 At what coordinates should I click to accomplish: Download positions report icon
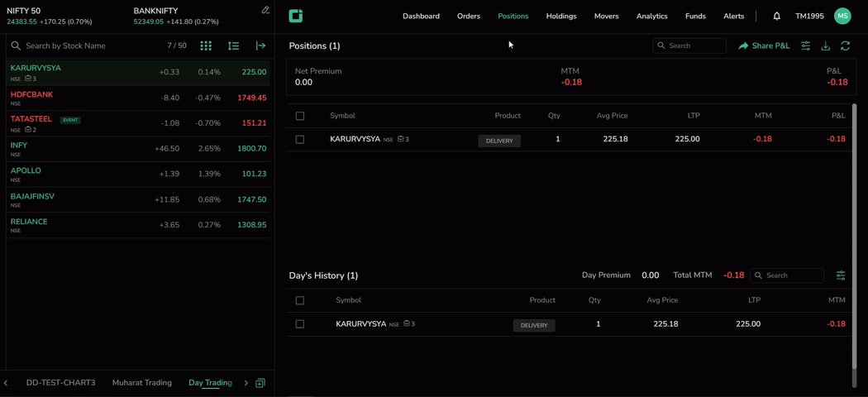tap(825, 46)
